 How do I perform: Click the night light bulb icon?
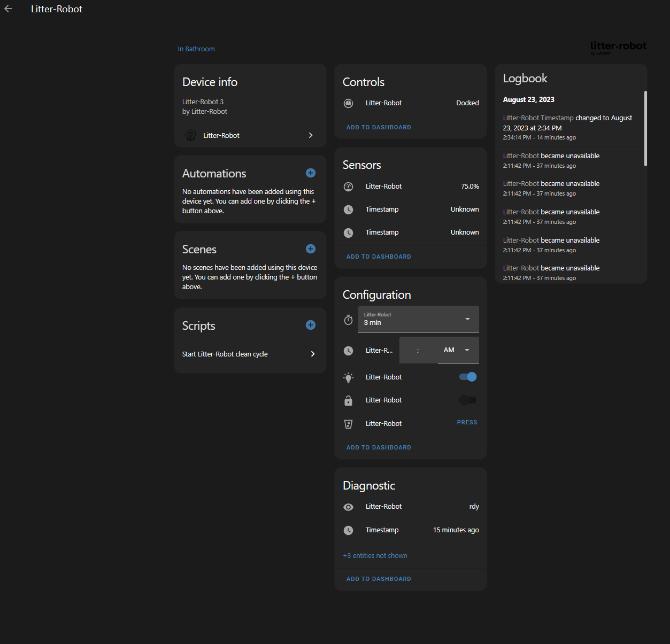click(348, 377)
